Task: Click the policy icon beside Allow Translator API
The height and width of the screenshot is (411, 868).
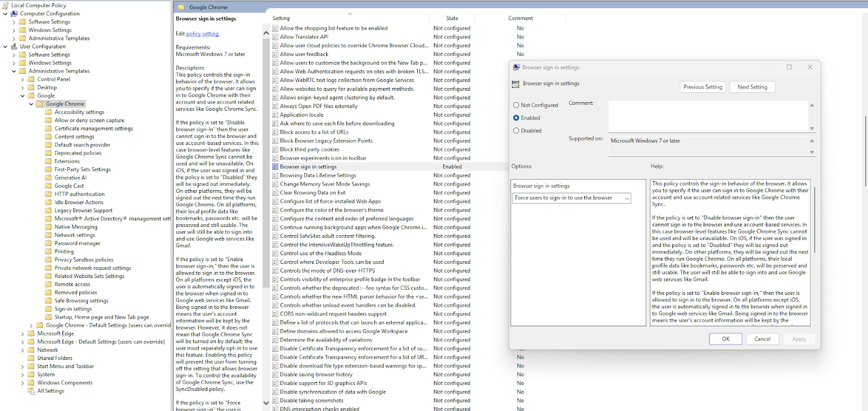Action: tap(276, 37)
